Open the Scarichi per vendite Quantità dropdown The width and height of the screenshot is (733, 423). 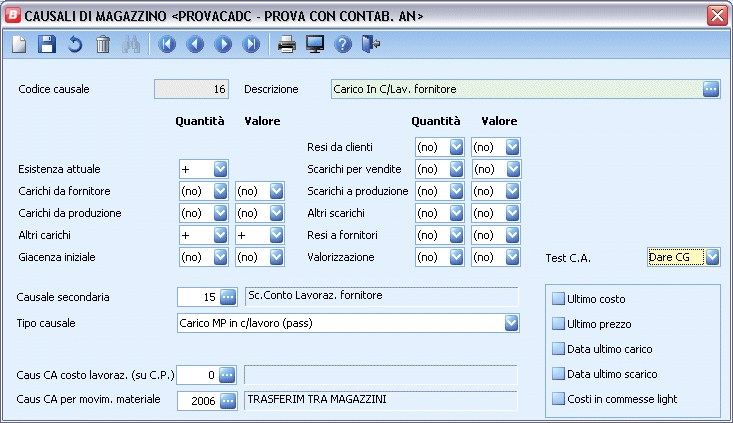click(x=456, y=169)
